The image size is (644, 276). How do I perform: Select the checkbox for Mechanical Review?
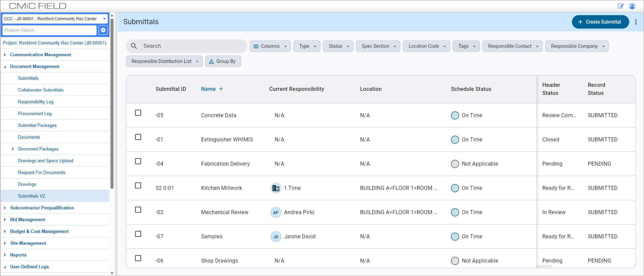pyautogui.click(x=138, y=210)
